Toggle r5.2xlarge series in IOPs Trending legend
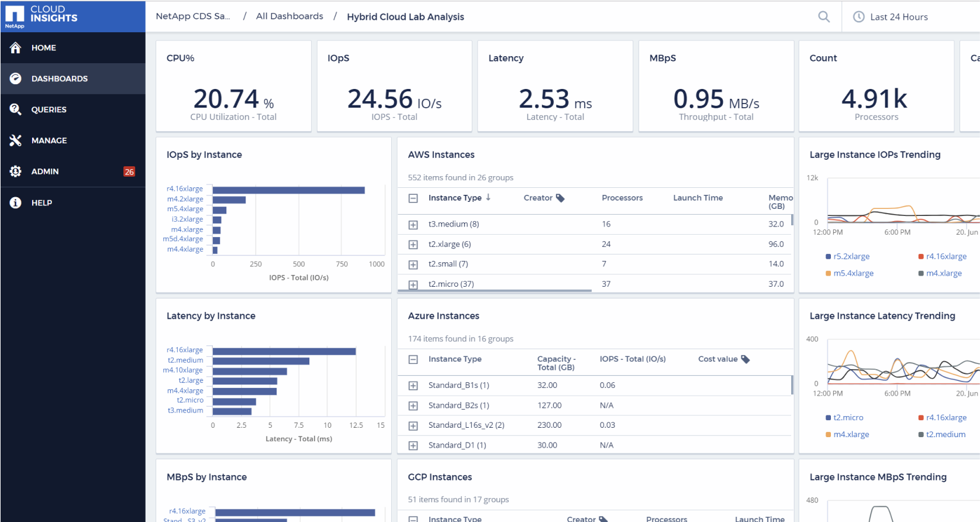The width and height of the screenshot is (980, 522). [847, 256]
